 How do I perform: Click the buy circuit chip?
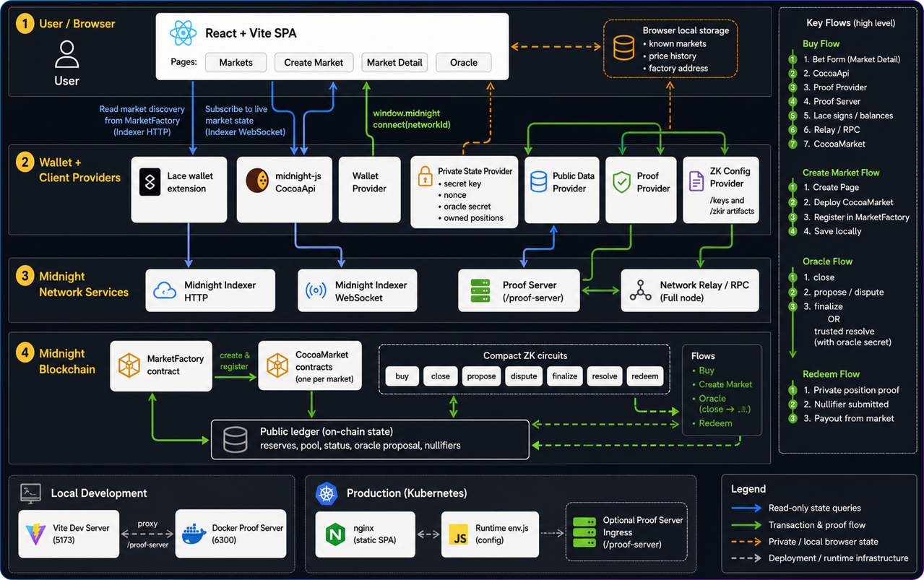pos(402,376)
